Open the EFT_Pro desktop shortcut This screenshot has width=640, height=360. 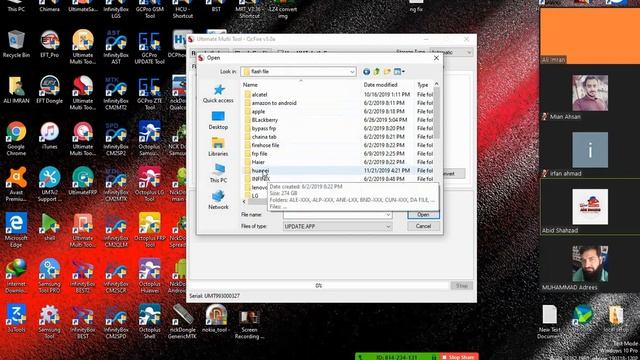pyautogui.click(x=49, y=44)
